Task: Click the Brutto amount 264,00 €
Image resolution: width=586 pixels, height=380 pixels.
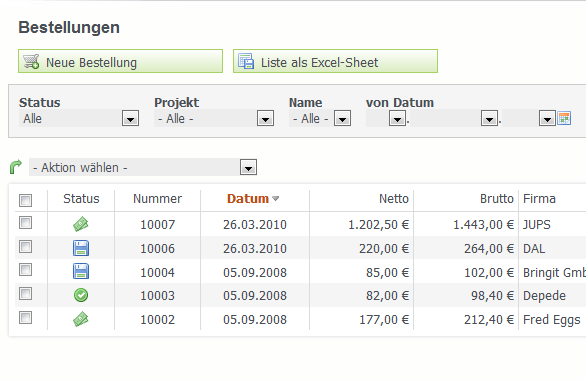Action: coord(489,248)
